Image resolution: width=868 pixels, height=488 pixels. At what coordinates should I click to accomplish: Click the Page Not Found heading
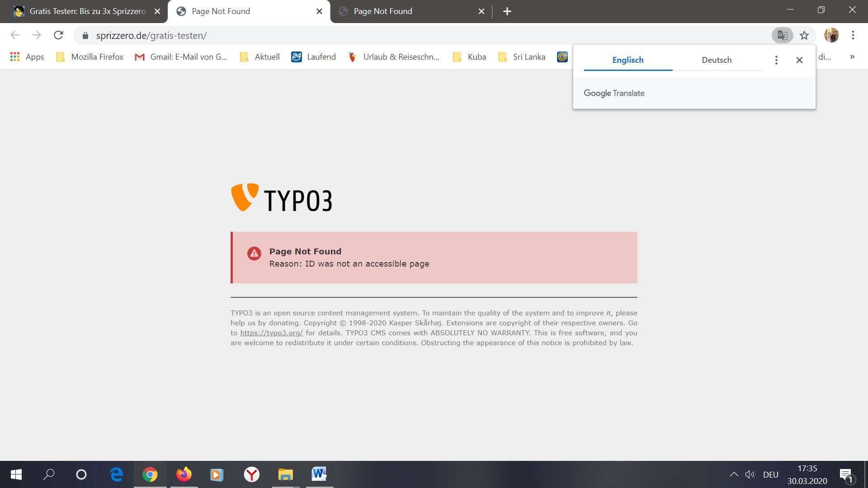[305, 252]
